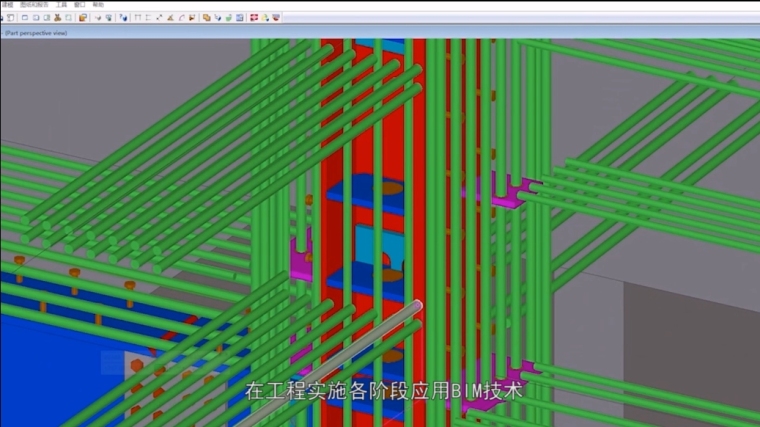Click the red shield toolbar icon

[x=276, y=17]
